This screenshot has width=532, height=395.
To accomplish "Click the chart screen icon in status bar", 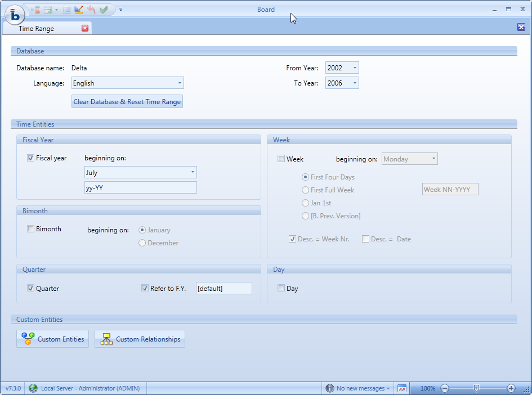I will 402,388.
